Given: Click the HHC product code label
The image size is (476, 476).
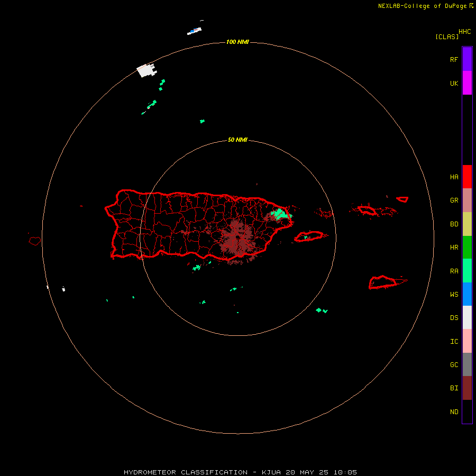Looking at the screenshot, I should pos(464,31).
